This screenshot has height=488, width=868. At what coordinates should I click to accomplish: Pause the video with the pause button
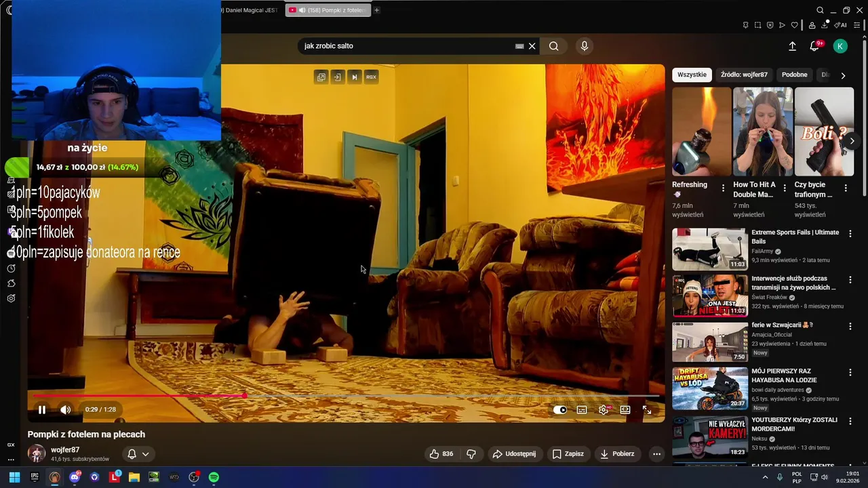[42, 409]
